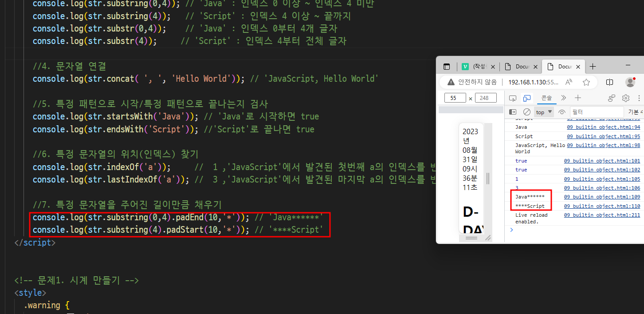Click the <style> tag in the editor

click(30, 293)
